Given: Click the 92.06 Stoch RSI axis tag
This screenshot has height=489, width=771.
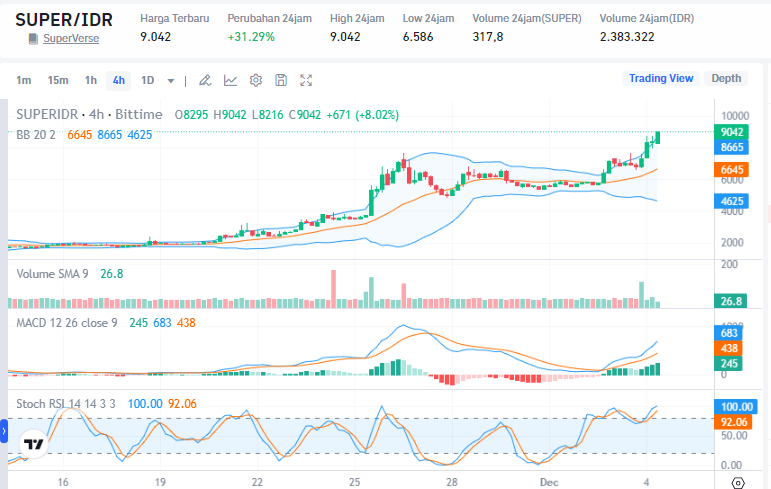Looking at the screenshot, I should (x=733, y=422).
